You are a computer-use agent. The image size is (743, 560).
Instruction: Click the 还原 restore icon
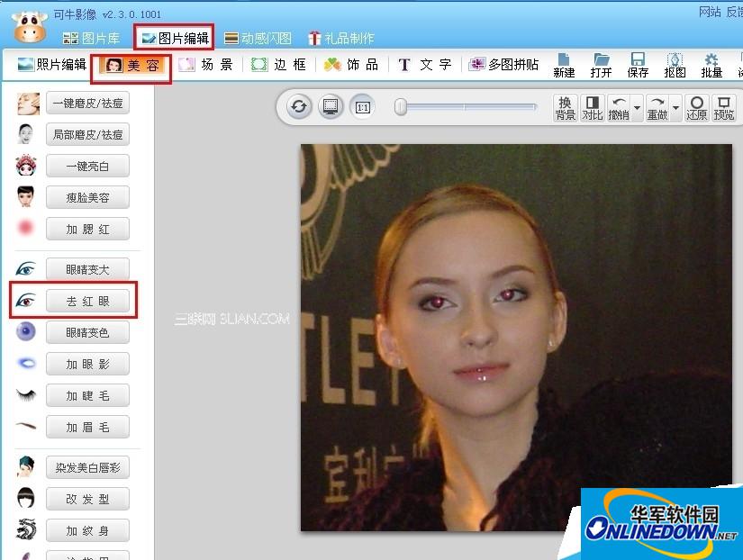(x=696, y=108)
